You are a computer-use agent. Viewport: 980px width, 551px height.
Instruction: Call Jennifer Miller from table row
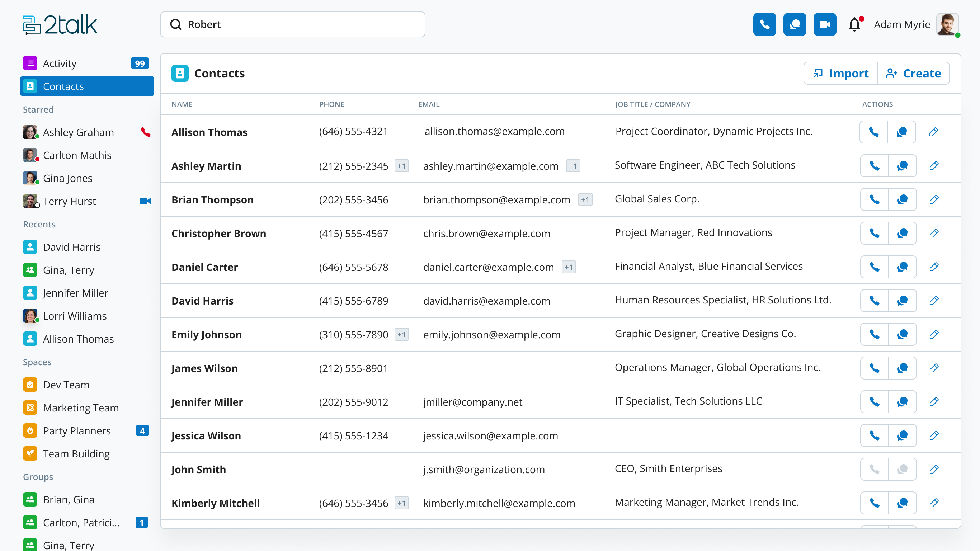[874, 401]
